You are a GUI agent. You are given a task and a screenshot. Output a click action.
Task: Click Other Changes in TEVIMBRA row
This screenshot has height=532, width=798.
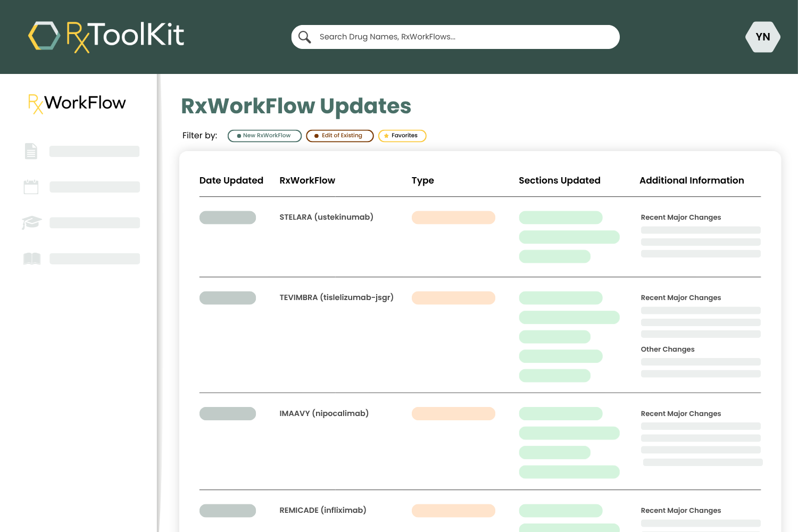[x=668, y=349]
